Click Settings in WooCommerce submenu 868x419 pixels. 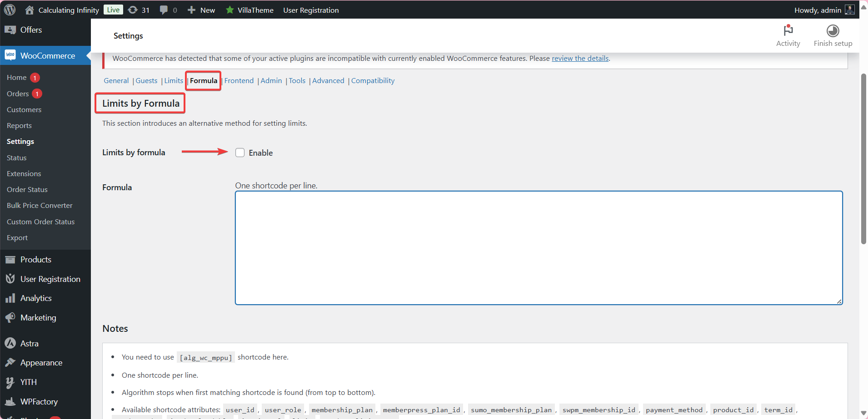click(x=20, y=141)
